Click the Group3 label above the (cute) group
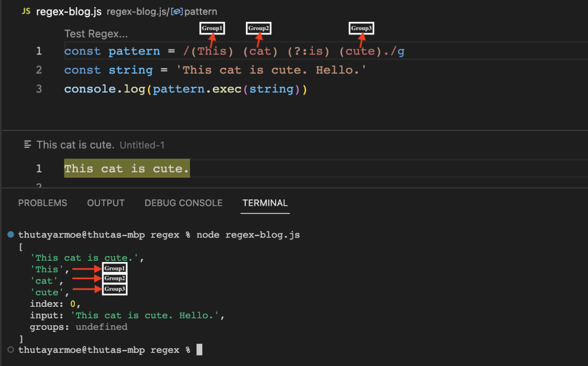Viewport: 588px width, 366px height. [362, 28]
